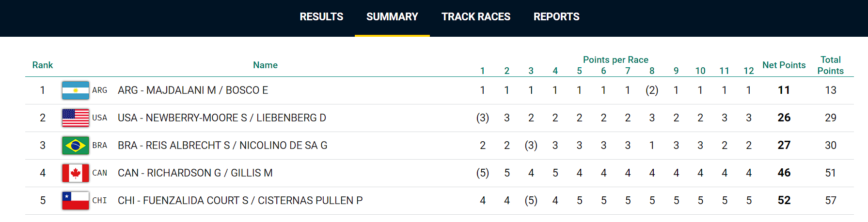Click Argentina's net points value 11
Image resolution: width=868 pixels, height=222 pixels.
[784, 90]
